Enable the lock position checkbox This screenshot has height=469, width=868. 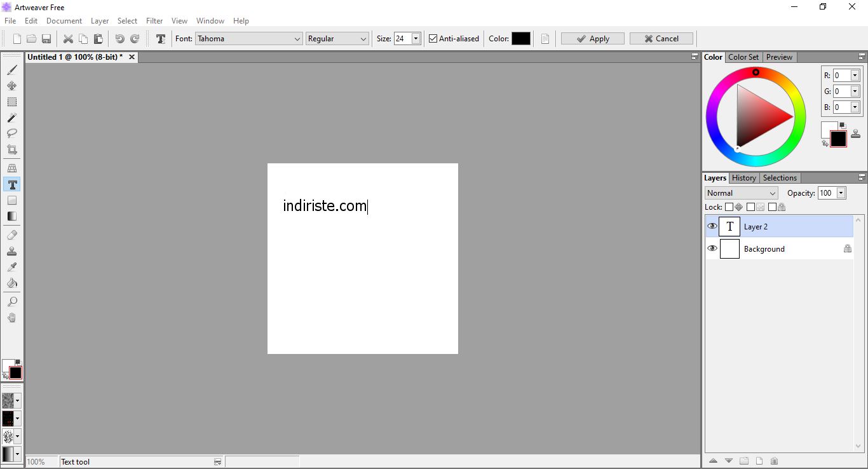coord(729,207)
